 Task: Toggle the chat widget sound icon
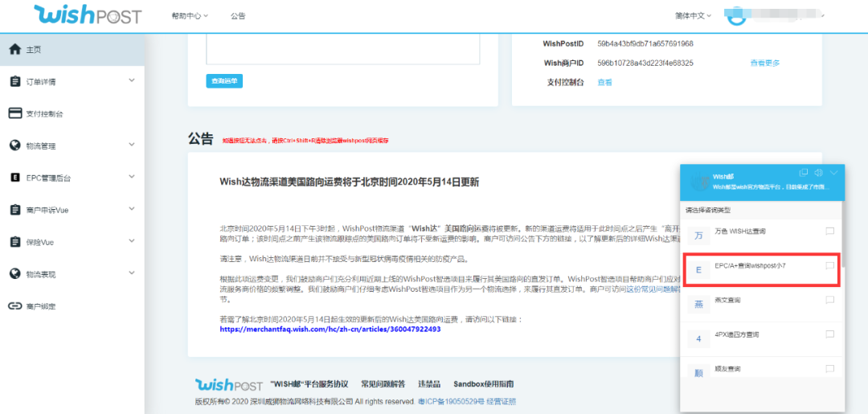[x=819, y=173]
